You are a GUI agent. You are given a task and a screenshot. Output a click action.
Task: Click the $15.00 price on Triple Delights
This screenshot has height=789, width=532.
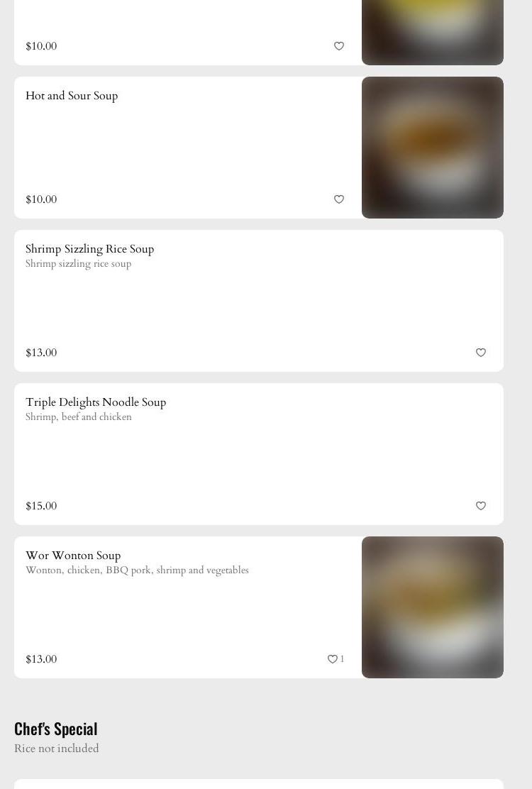click(41, 506)
